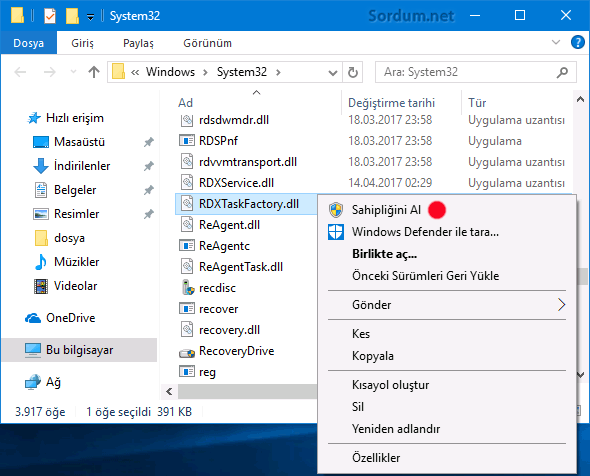
Task: Open Müzikler in the navigation pane
Action: click(67, 262)
